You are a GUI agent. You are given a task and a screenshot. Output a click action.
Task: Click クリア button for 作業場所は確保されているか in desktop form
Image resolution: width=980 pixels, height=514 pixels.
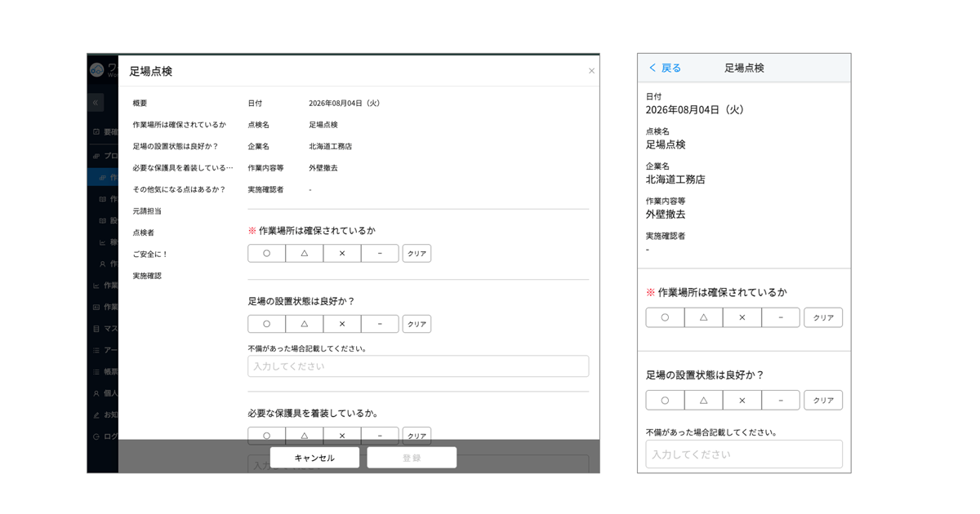(416, 254)
